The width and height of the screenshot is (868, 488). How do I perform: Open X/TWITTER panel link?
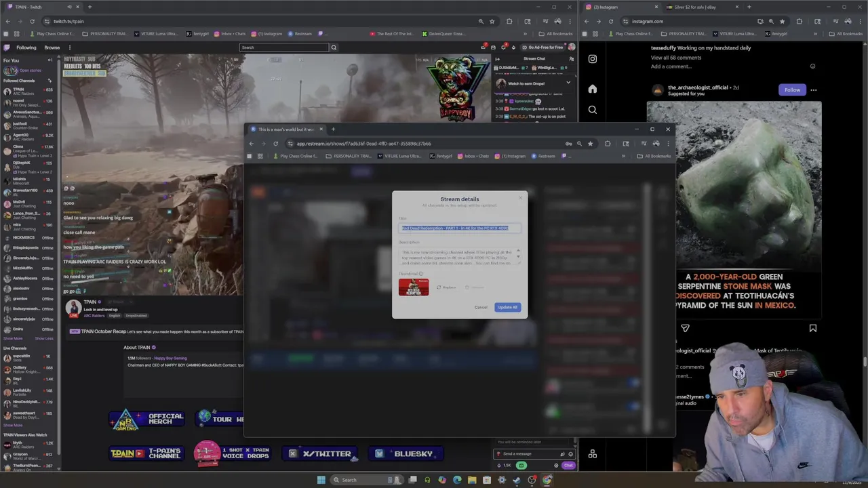(x=321, y=454)
